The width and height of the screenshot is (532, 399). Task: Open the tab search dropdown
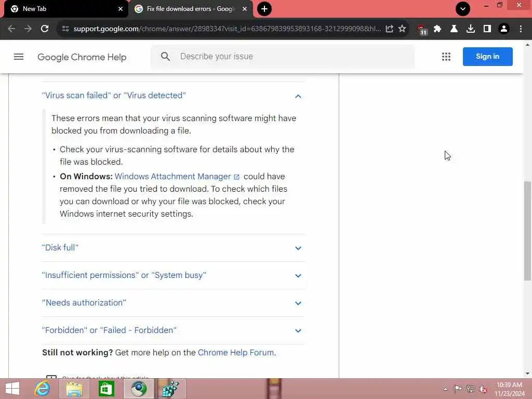click(x=463, y=9)
